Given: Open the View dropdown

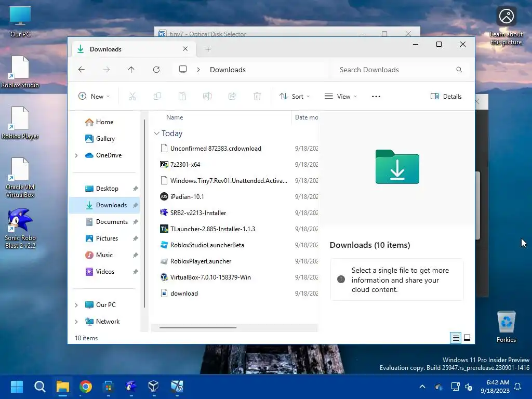Looking at the screenshot, I should tap(341, 96).
